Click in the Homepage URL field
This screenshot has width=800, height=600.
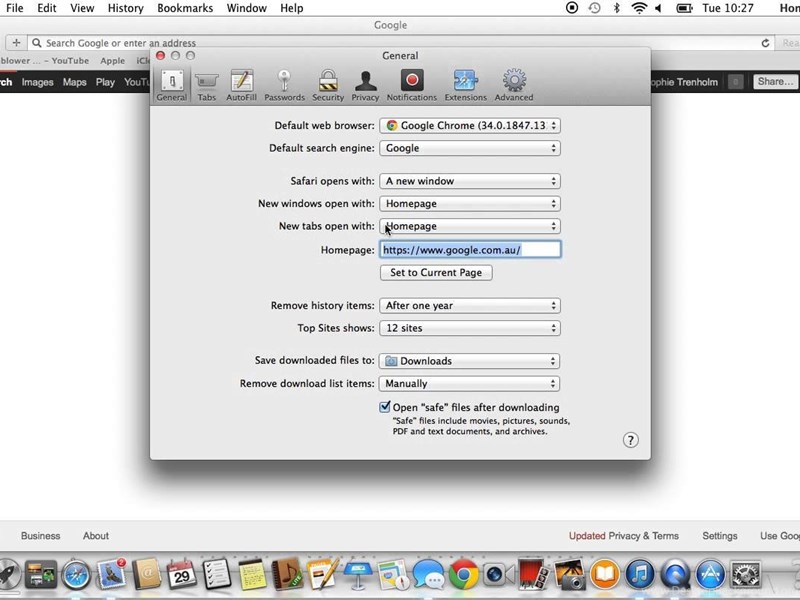click(470, 249)
